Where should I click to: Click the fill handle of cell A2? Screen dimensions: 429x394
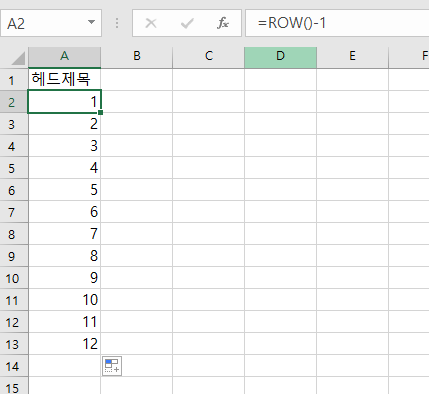(x=101, y=113)
